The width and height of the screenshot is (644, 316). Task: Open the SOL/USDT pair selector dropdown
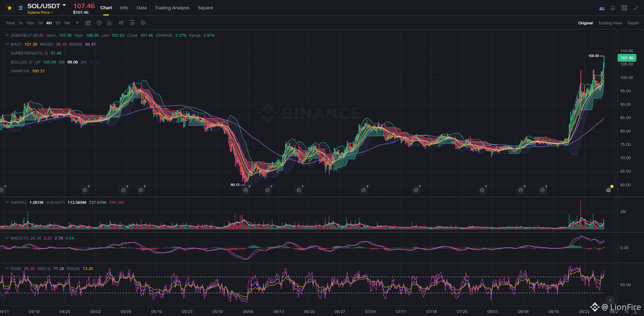(64, 5)
